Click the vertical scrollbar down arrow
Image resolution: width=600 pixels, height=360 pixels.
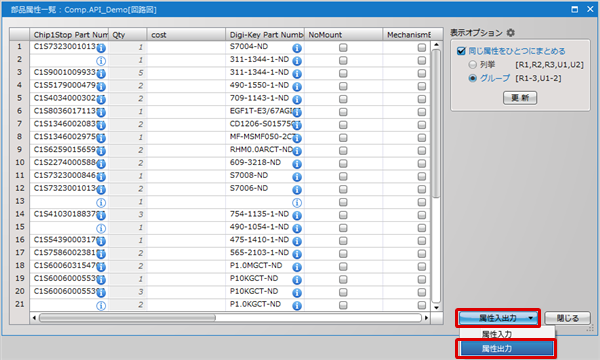436,308
